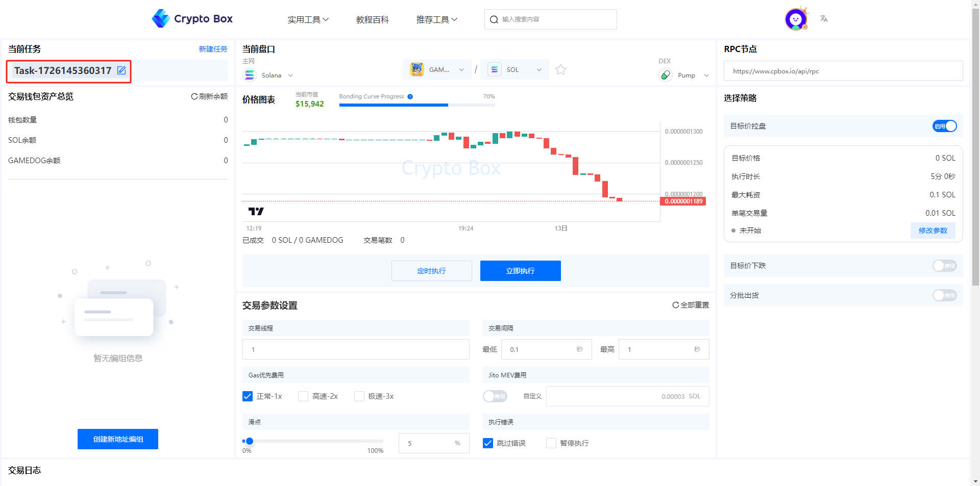980x486 pixels.
Task: Open the Pump DEX dropdown
Action: 684,75
